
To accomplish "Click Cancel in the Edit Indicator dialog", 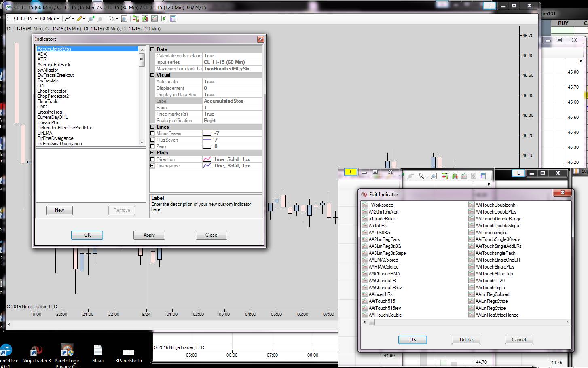I will click(x=519, y=340).
